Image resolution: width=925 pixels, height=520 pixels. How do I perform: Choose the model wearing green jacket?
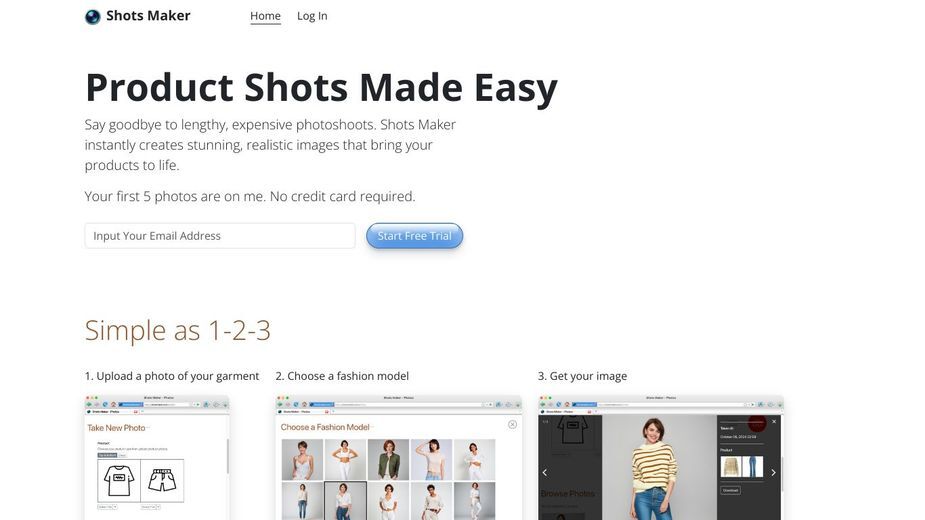point(388,459)
